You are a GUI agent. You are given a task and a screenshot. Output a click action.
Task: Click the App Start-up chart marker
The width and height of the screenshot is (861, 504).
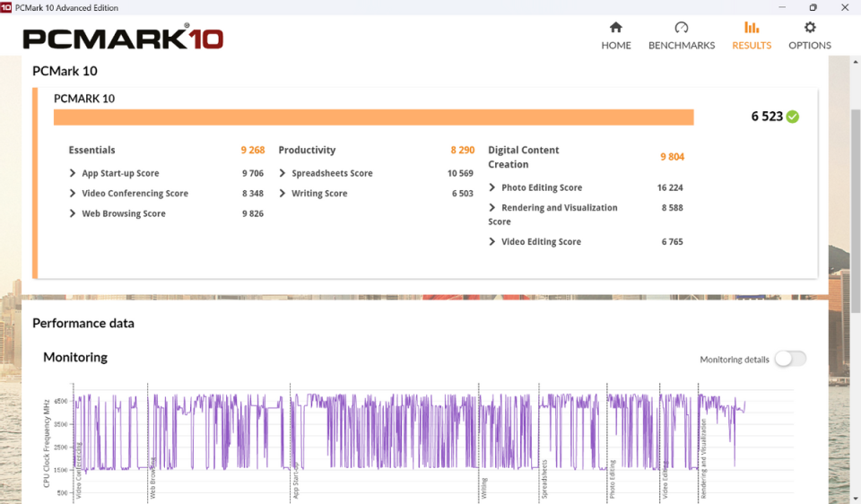pyautogui.click(x=295, y=480)
